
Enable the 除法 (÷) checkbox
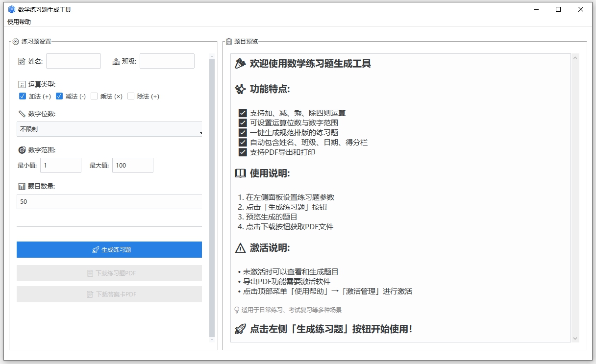click(x=131, y=96)
